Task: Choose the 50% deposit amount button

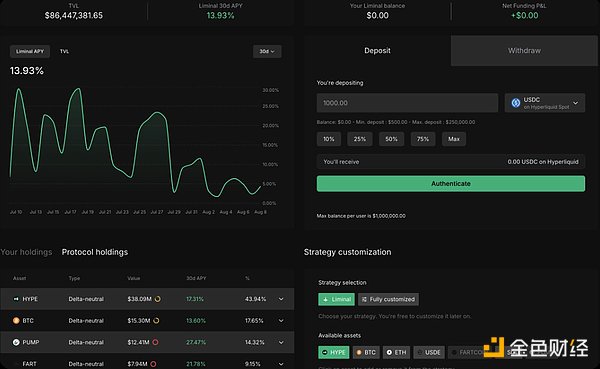Action: [x=391, y=139]
